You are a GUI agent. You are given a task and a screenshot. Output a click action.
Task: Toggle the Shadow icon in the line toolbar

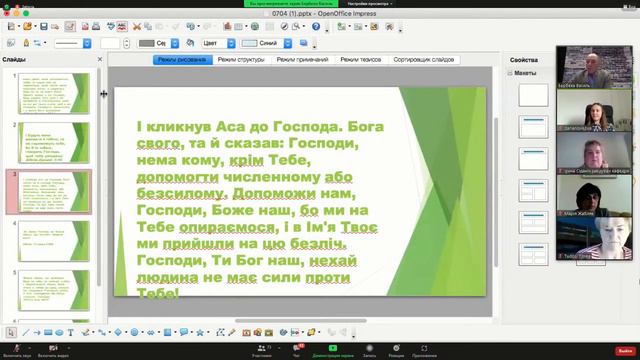coord(304,43)
